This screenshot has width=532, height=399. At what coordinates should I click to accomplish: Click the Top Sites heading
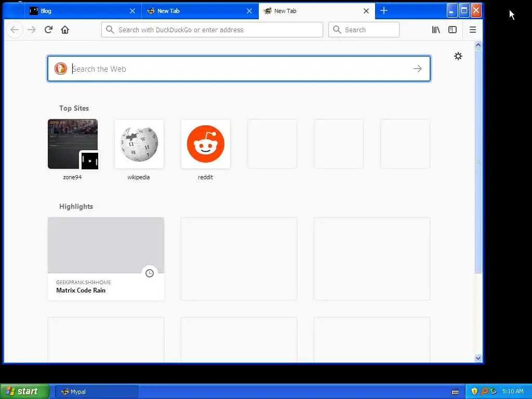pyautogui.click(x=74, y=108)
